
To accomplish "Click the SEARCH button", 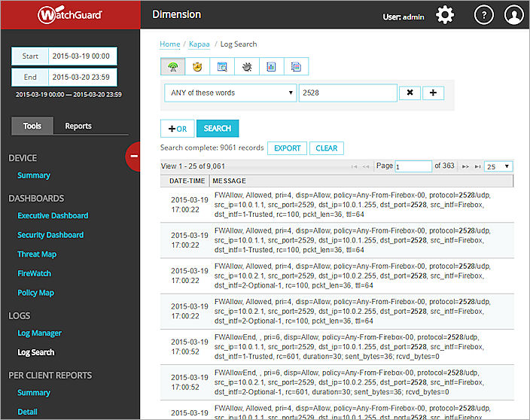I will (x=217, y=129).
